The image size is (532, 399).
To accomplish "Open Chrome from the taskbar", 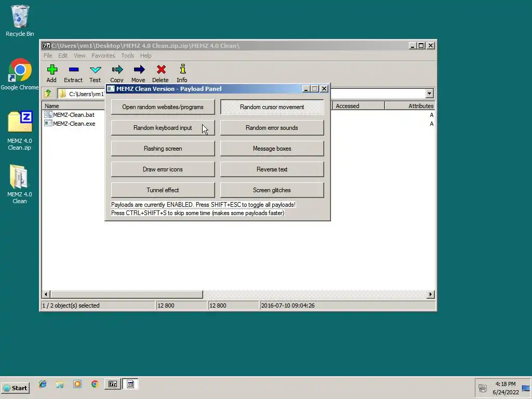I will click(x=95, y=384).
